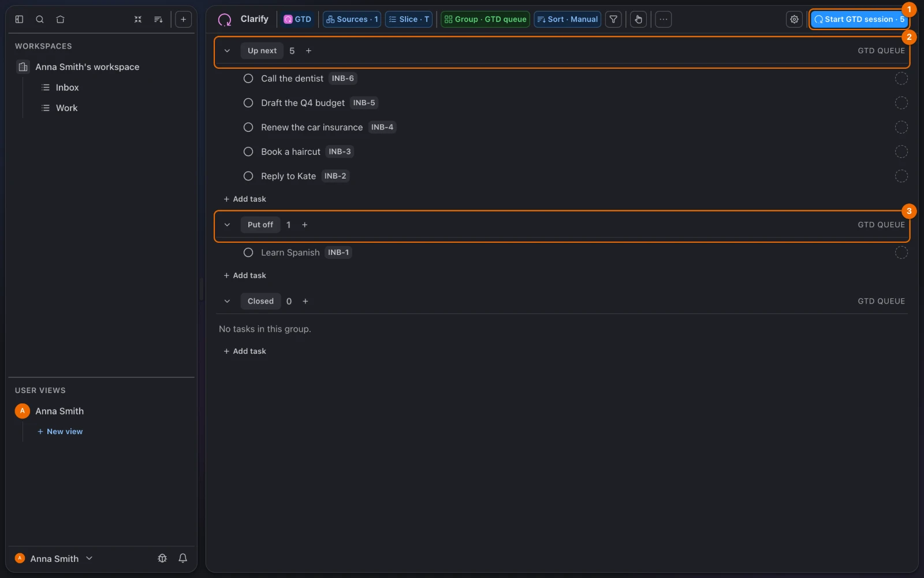Collapse the Put off group

click(x=227, y=225)
